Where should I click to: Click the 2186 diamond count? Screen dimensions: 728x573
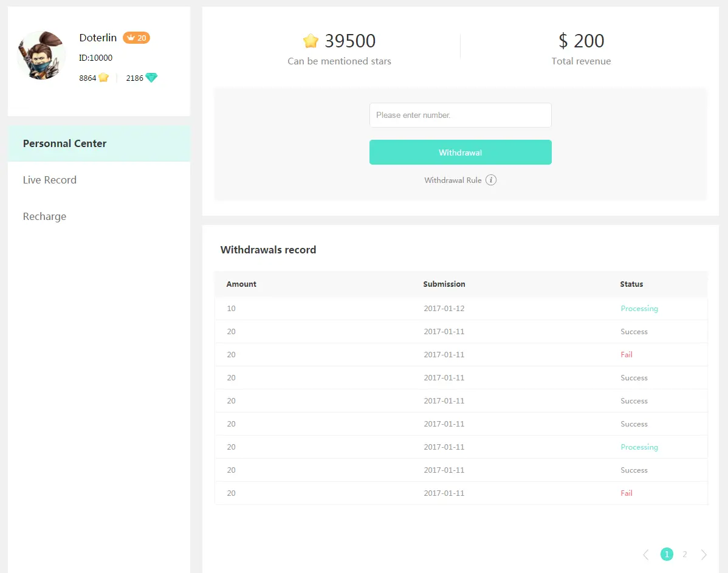coord(135,78)
